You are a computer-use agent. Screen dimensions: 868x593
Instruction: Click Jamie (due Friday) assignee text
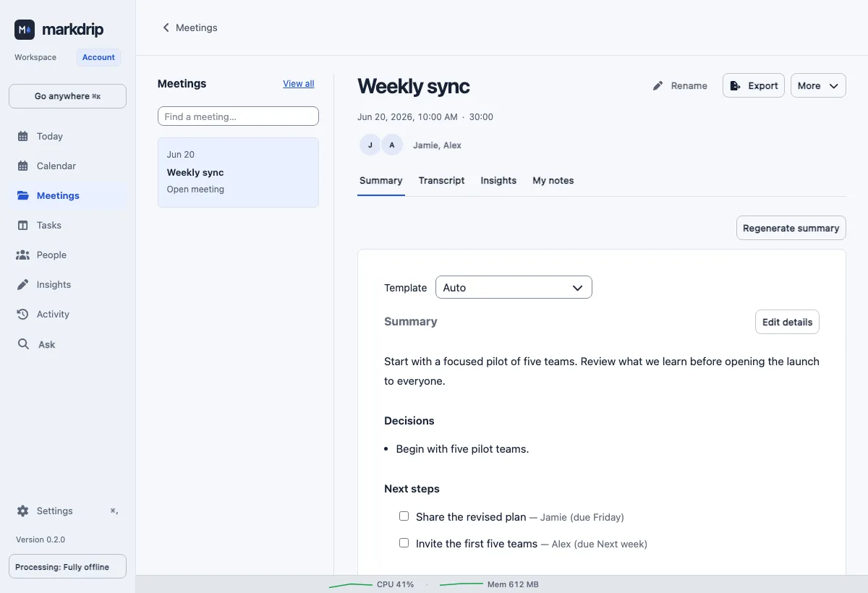[x=582, y=517]
